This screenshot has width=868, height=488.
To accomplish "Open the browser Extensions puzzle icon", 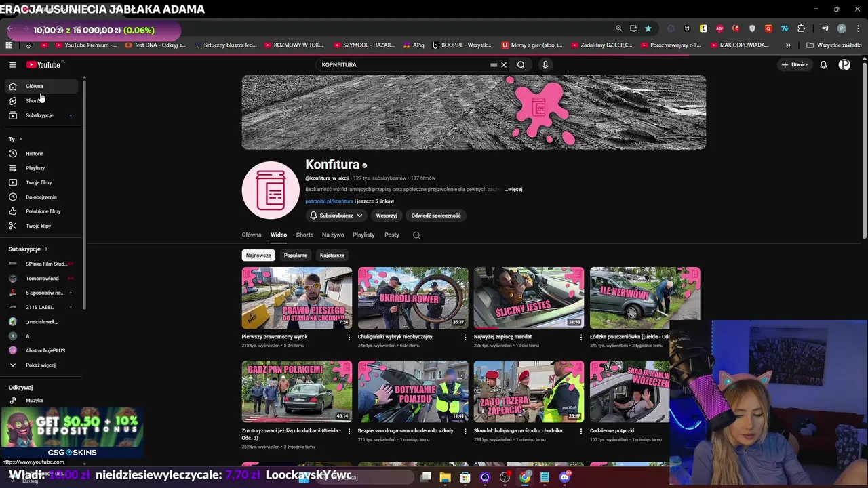I will (x=801, y=28).
